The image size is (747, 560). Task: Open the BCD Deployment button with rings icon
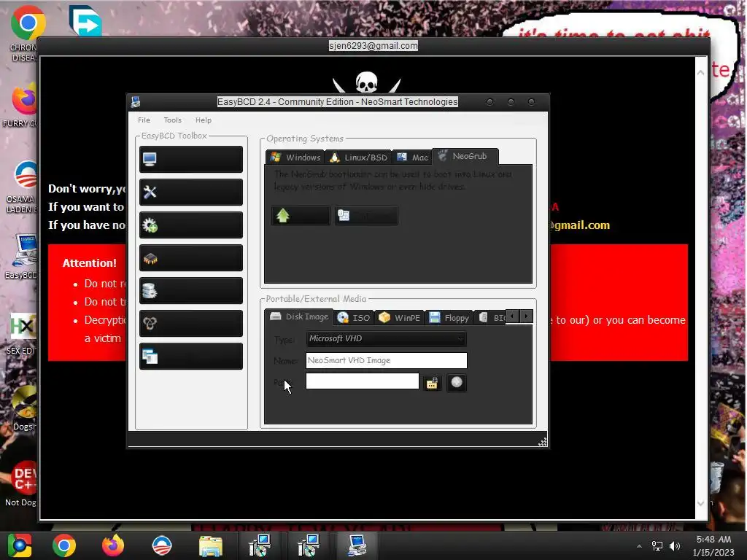[x=191, y=323]
